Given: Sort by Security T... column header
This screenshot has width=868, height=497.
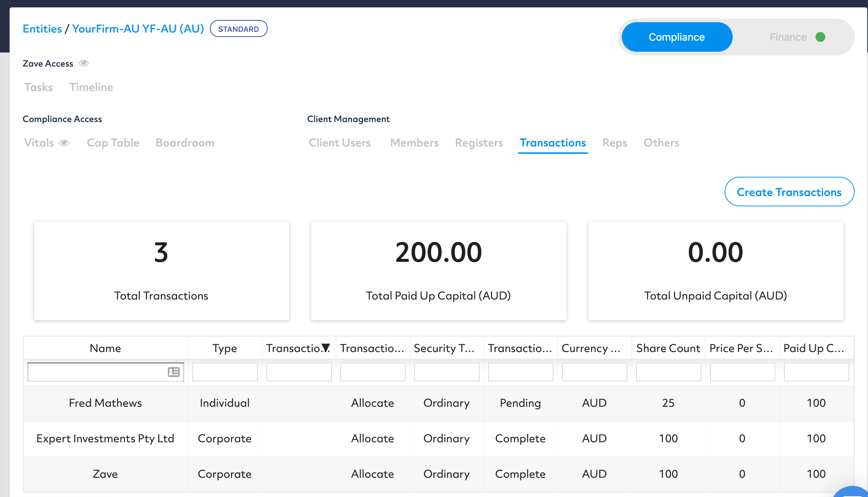Looking at the screenshot, I should (x=447, y=348).
